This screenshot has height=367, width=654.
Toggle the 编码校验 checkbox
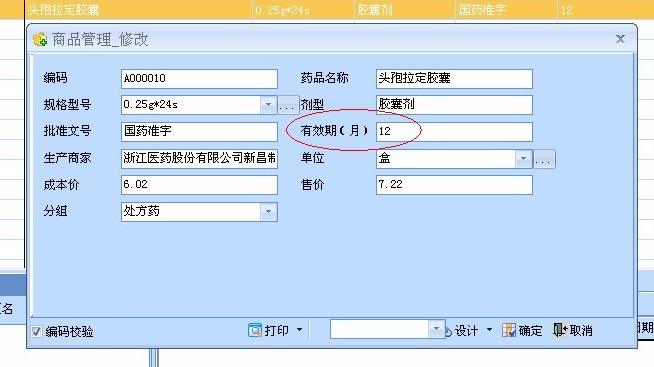point(36,332)
